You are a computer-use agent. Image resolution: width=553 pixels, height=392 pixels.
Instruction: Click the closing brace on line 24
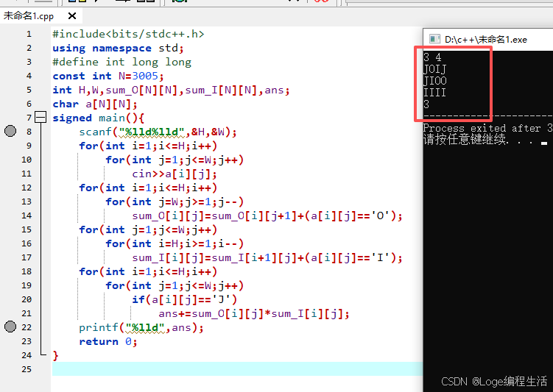[55, 355]
